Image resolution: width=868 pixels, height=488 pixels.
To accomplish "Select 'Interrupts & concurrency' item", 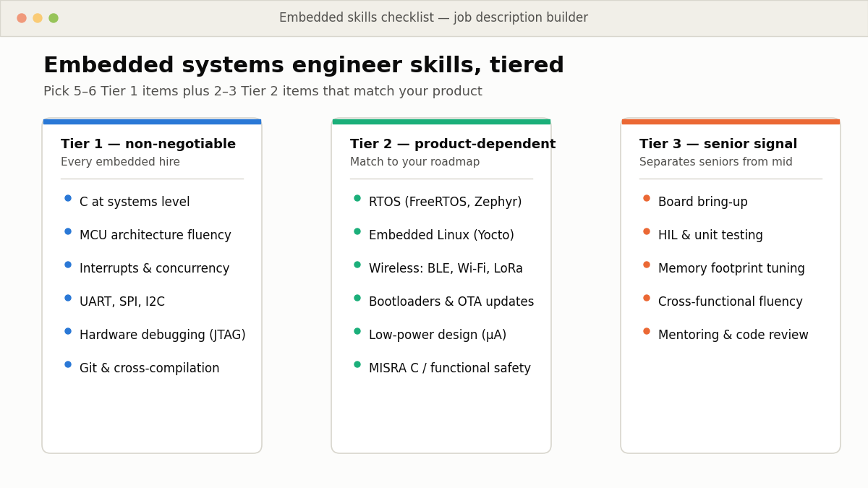I will click(x=154, y=269).
